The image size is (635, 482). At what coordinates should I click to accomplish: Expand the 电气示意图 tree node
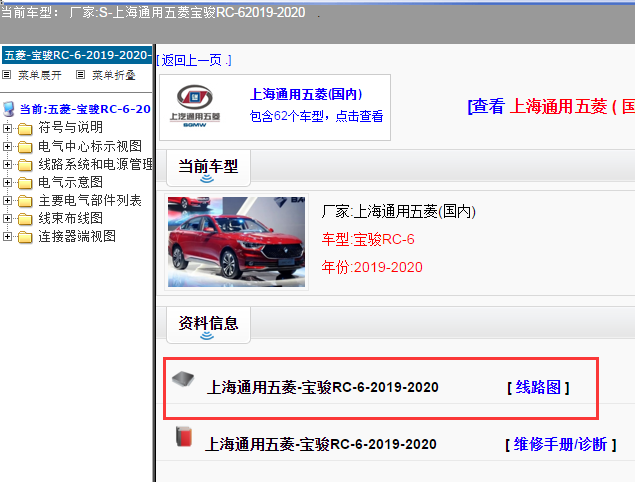7,182
